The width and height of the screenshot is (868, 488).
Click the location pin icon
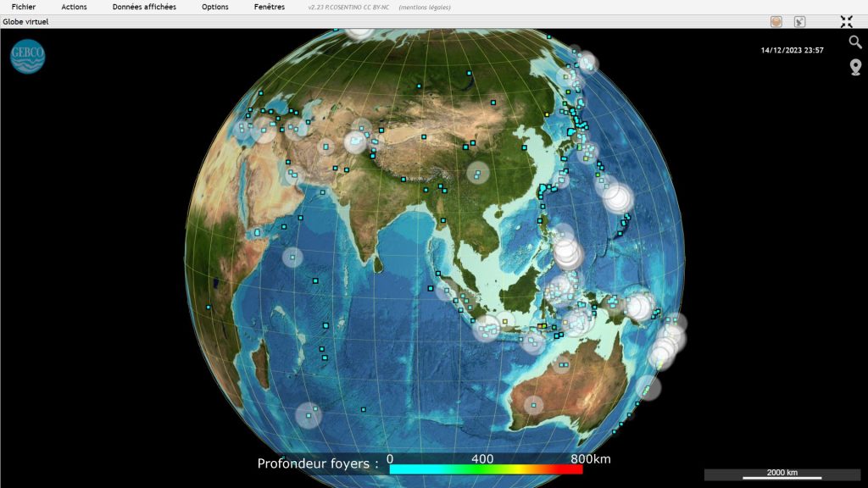855,67
